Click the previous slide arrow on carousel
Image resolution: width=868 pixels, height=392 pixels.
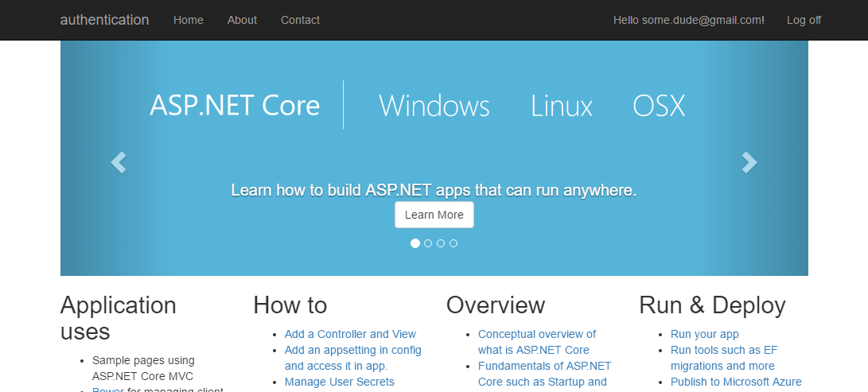pos(119,162)
